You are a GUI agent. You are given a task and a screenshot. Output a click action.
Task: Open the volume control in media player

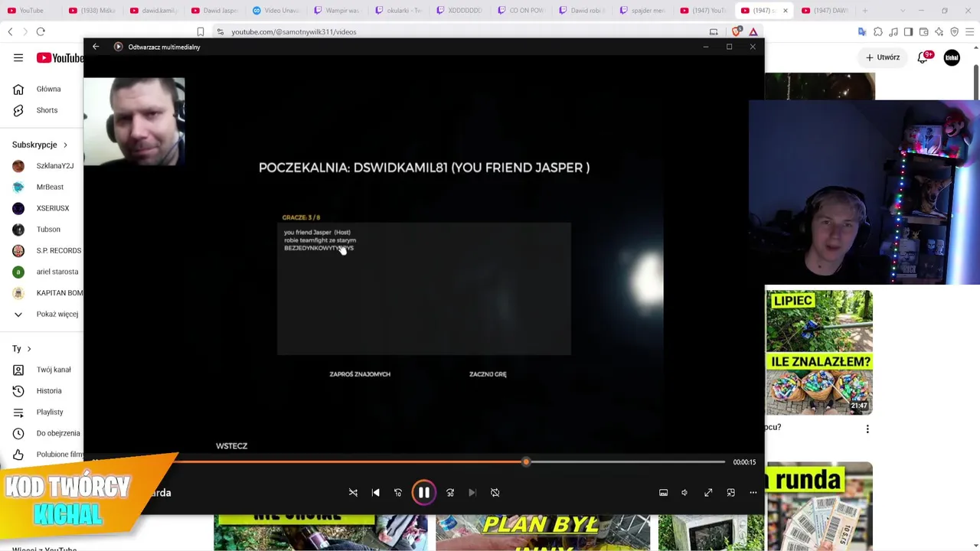(x=684, y=493)
